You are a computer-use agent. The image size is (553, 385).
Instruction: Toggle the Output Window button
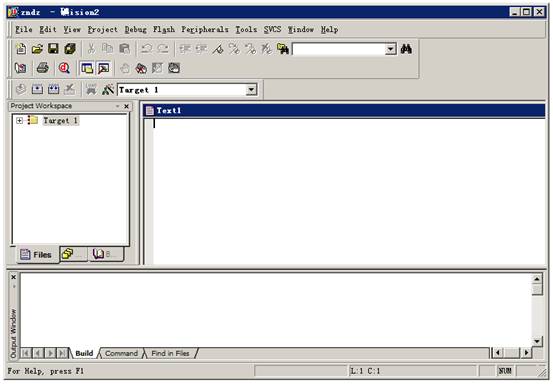click(103, 68)
